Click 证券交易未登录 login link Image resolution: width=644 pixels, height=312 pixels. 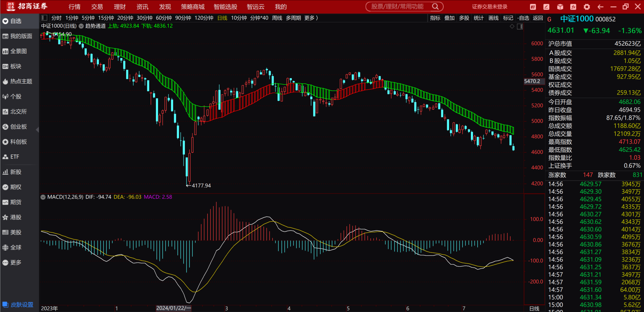pyautogui.click(x=490, y=7)
